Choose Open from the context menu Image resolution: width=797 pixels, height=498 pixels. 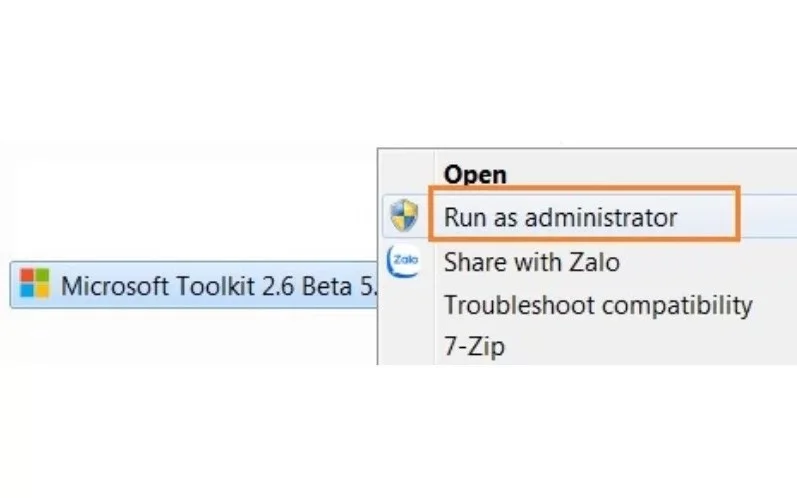point(475,175)
